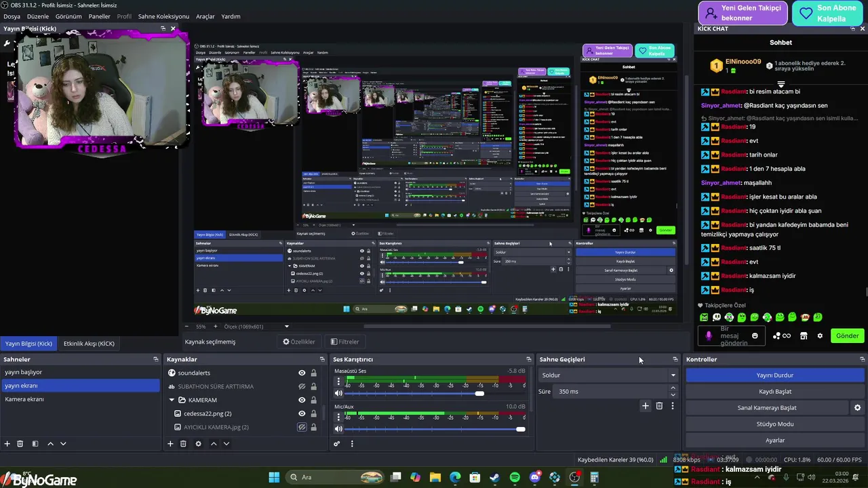Collapse the KAMERAM group
The image size is (868, 488).
click(x=172, y=400)
